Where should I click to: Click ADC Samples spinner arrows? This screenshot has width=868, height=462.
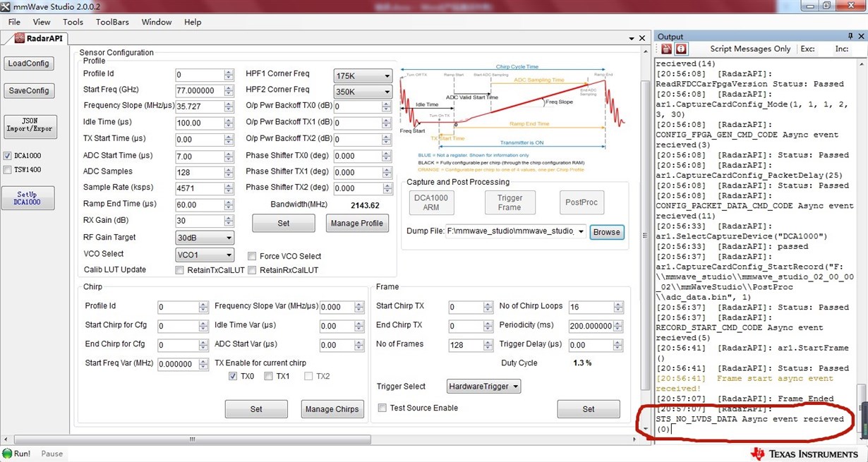(229, 172)
